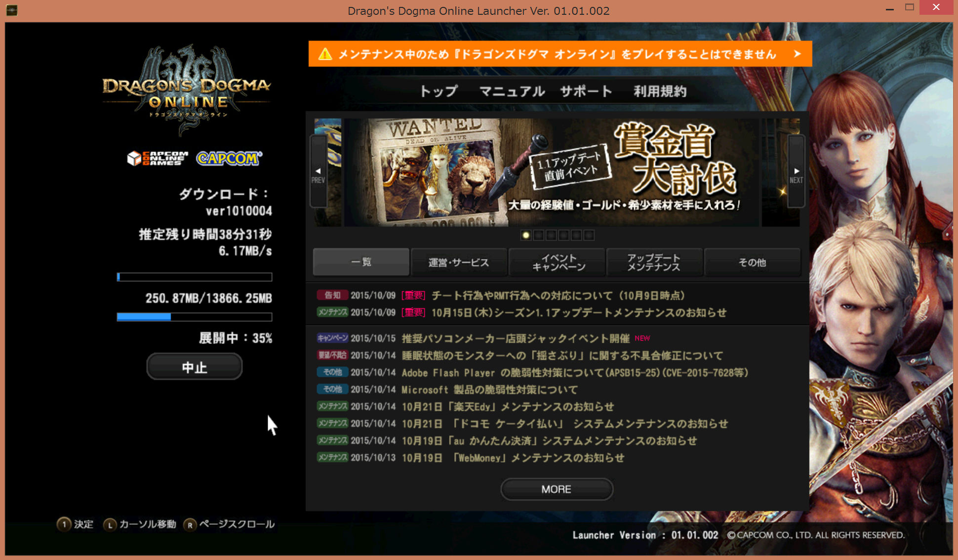958x560 pixels.
Task: Open the Adobe Flash Player vulnerability notice
Action: [574, 373]
